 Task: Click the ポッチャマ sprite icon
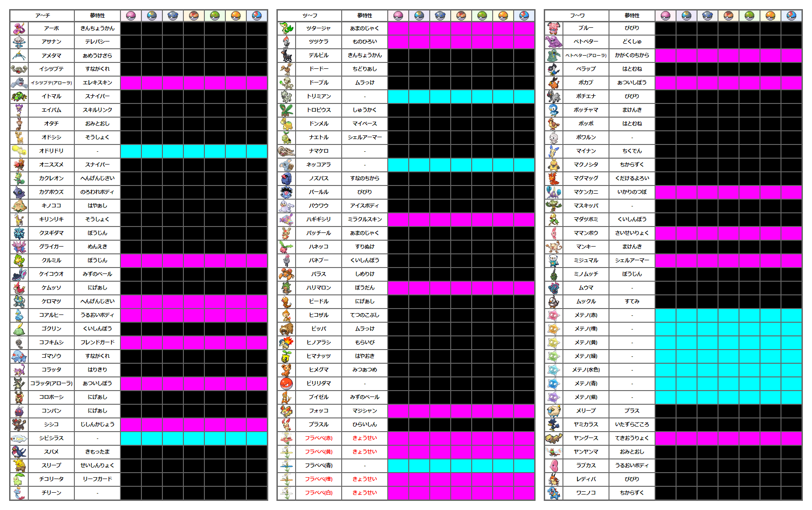point(554,110)
